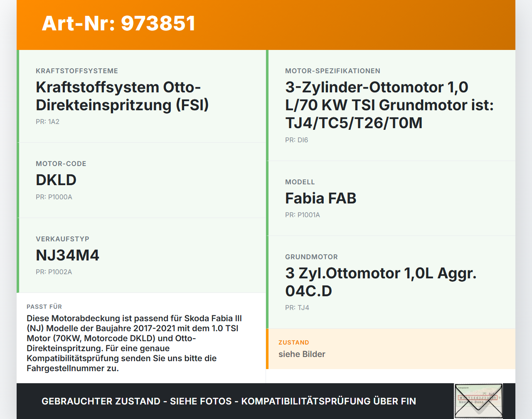Expand the Motor-Spezifikationen details
The image size is (532, 419).
click(389, 104)
